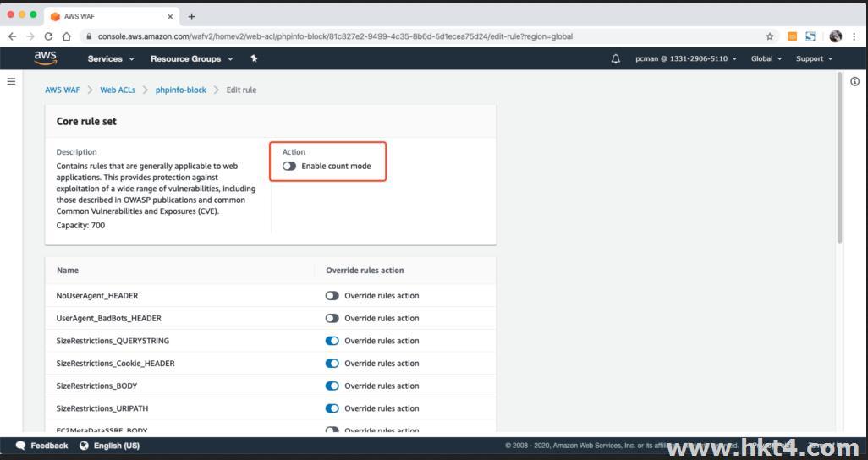The width and height of the screenshot is (868, 460).
Task: Click the Capacity: 700 text
Action: point(80,225)
